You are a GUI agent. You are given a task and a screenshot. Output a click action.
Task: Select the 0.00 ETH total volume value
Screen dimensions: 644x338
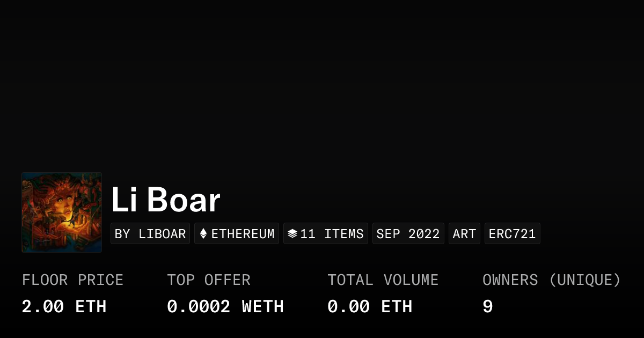tap(370, 307)
